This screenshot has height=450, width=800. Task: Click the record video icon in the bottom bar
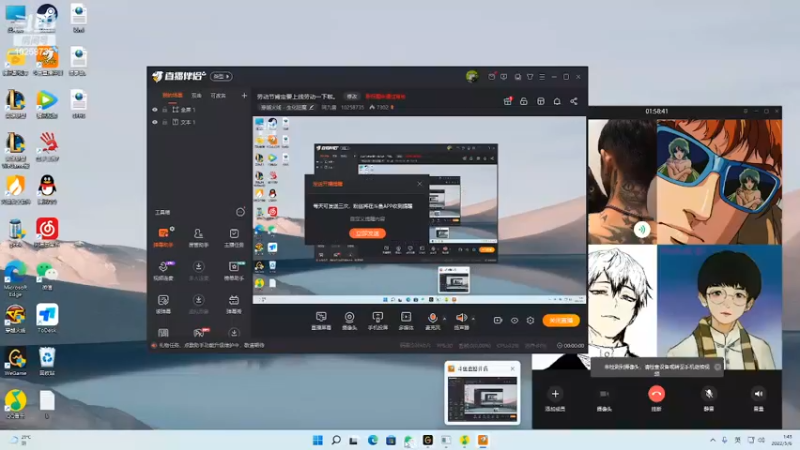tap(498, 320)
